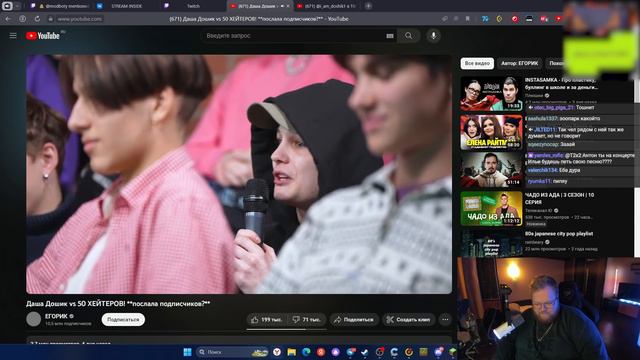Screen dimensions: 640x360
Task: Open on-screen keyboard icon in search box
Action: click(390, 36)
